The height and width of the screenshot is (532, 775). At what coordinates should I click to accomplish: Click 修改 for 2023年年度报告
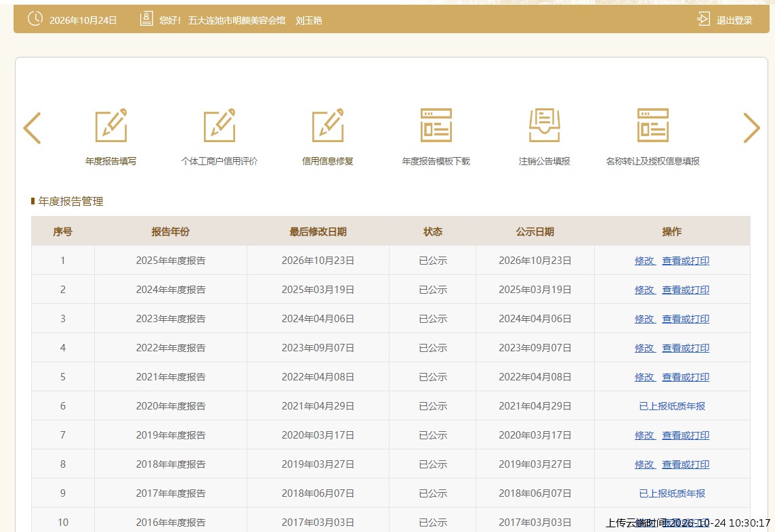coord(644,319)
